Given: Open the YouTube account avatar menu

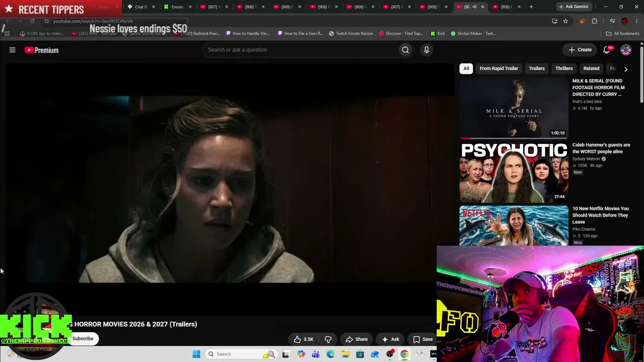Looking at the screenshot, I should pos(626,50).
